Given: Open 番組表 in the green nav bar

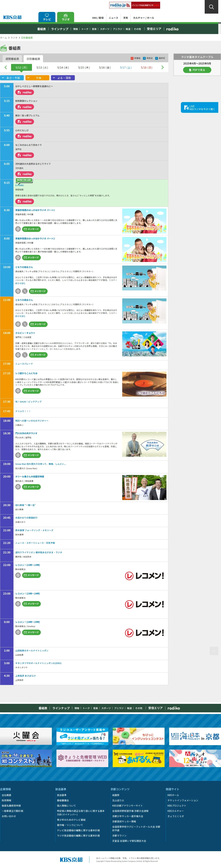Looking at the screenshot, I should click(41, 29).
